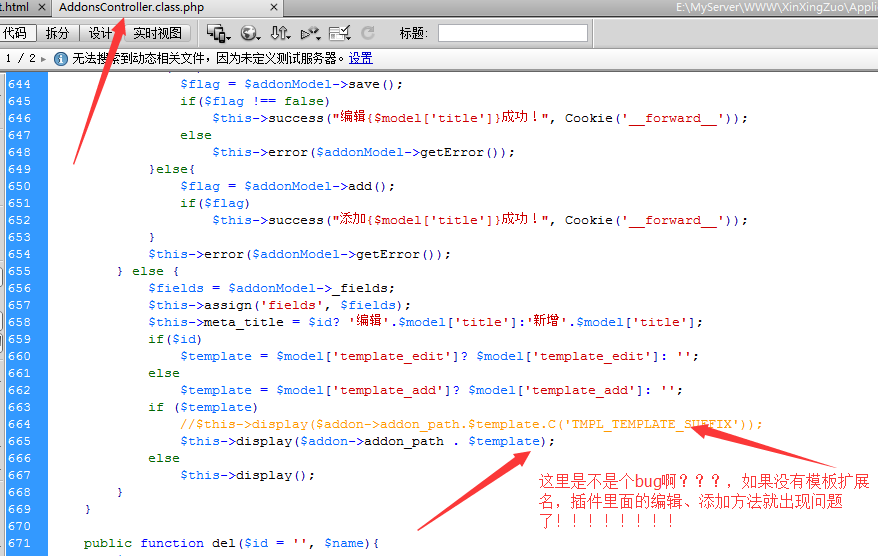Click line number 655 in the gutter
Image resolution: width=878 pixels, height=556 pixels.
point(19,271)
